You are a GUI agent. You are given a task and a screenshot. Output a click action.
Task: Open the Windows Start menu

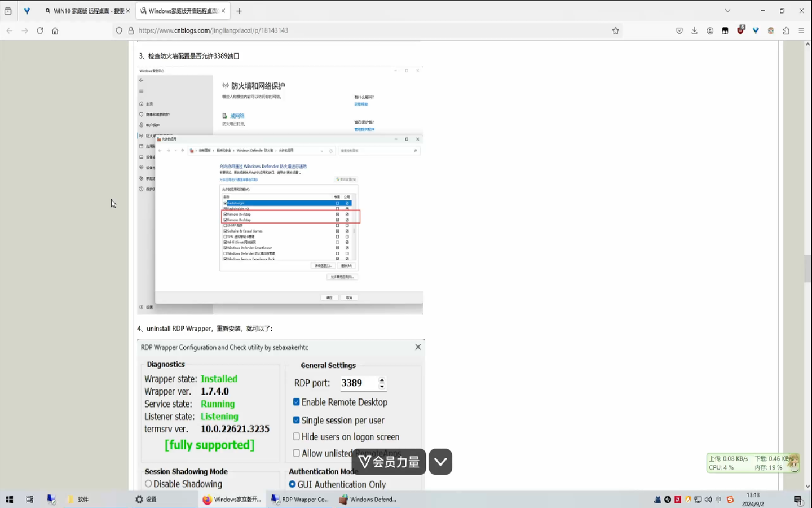click(9, 499)
